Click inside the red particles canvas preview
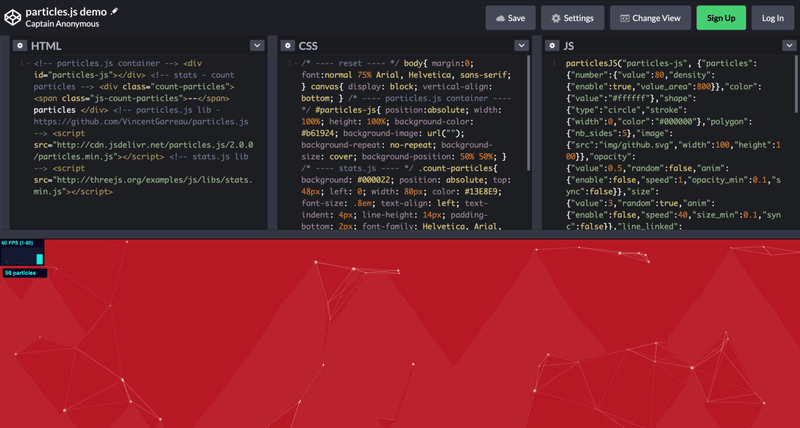This screenshot has height=428, width=800. click(400, 334)
